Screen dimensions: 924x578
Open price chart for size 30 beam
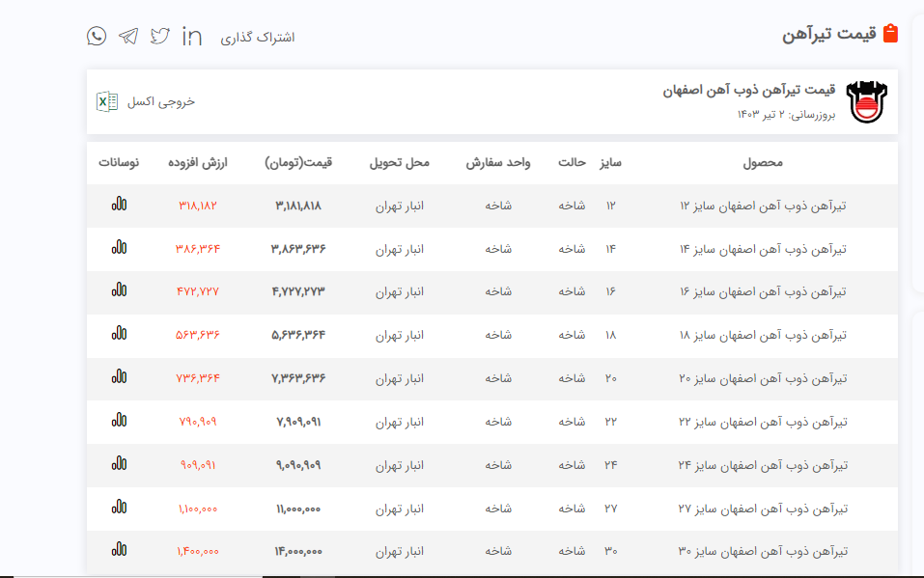119,550
